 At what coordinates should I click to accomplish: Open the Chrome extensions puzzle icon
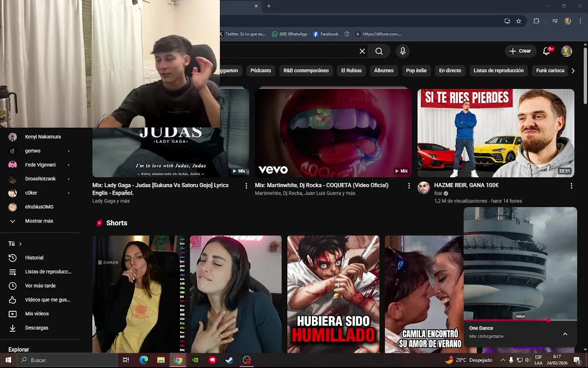point(536,21)
